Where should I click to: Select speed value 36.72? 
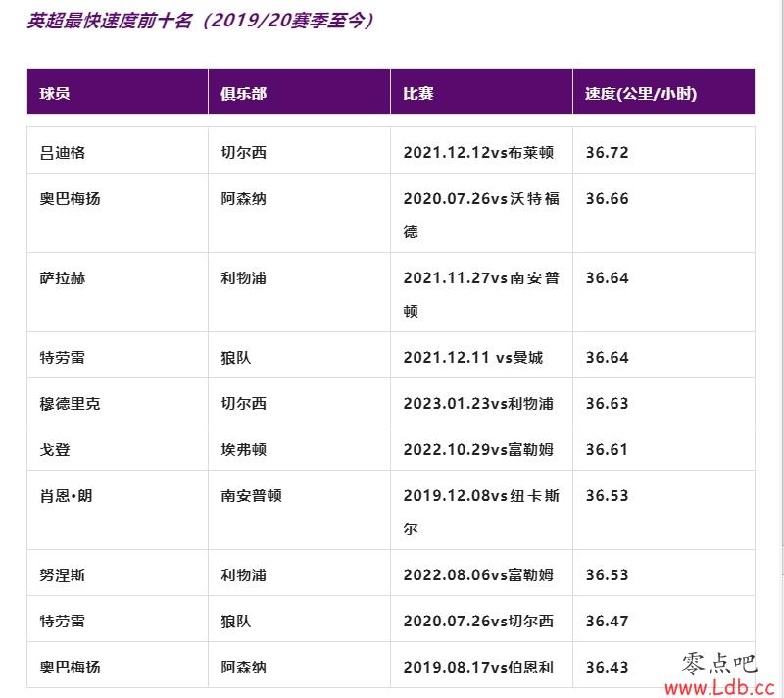click(607, 152)
